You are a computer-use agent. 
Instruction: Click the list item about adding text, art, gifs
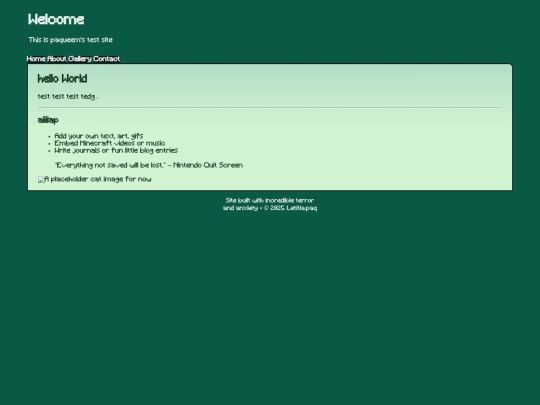point(99,136)
